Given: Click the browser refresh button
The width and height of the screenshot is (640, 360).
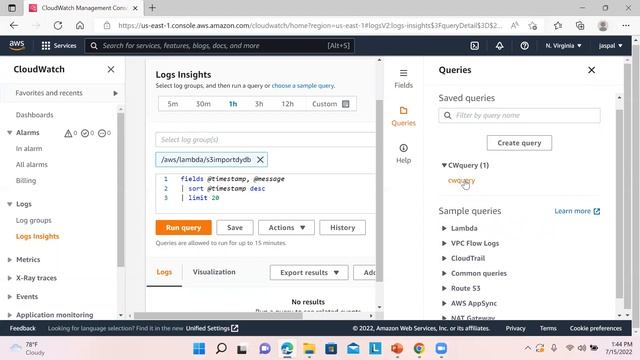Looking at the screenshot, I should (58, 25).
